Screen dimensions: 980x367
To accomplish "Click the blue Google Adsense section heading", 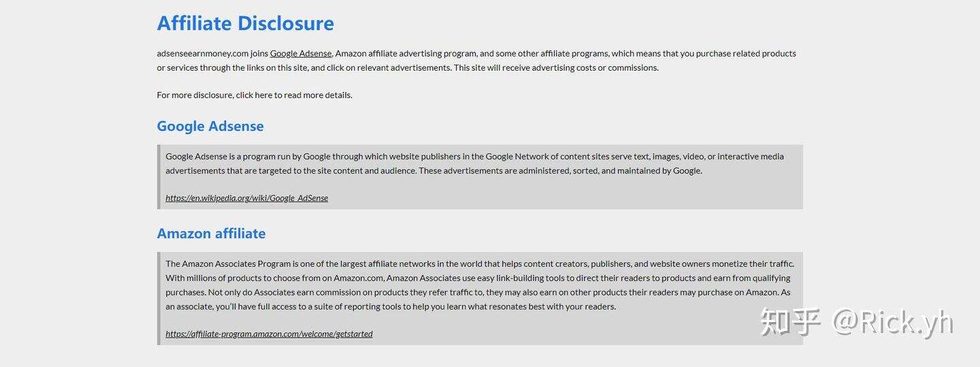I will click(x=210, y=126).
